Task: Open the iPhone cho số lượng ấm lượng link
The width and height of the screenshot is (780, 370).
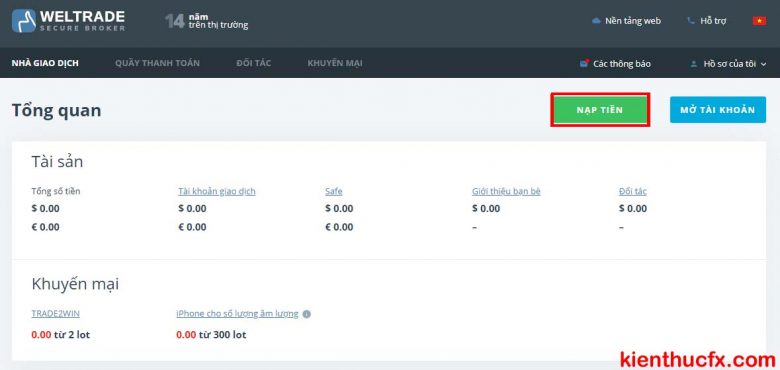Action: pos(237,314)
